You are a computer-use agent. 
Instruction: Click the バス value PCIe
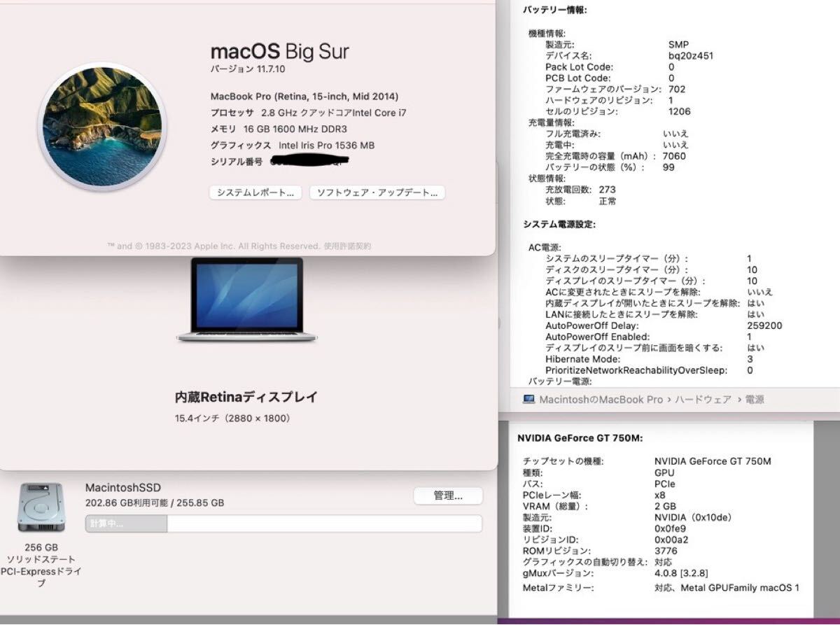[665, 484]
